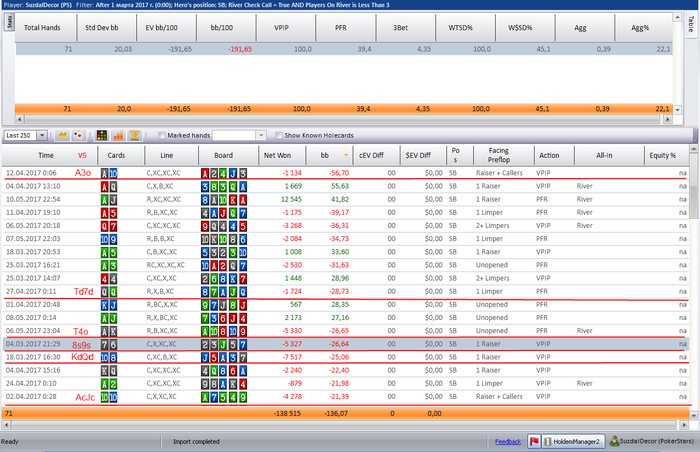This screenshot has height=452, width=700.
Task: Open the Stats side tab
Action: click(x=9, y=22)
